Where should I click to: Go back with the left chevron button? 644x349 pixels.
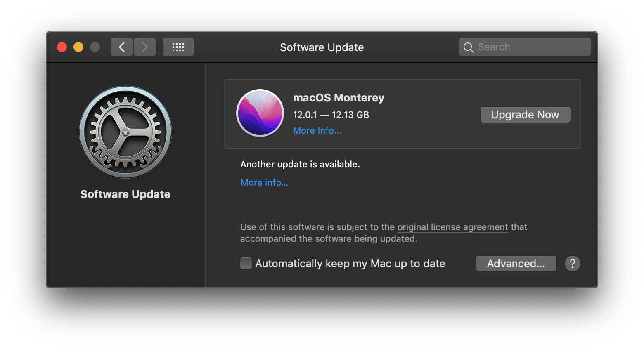coord(122,47)
